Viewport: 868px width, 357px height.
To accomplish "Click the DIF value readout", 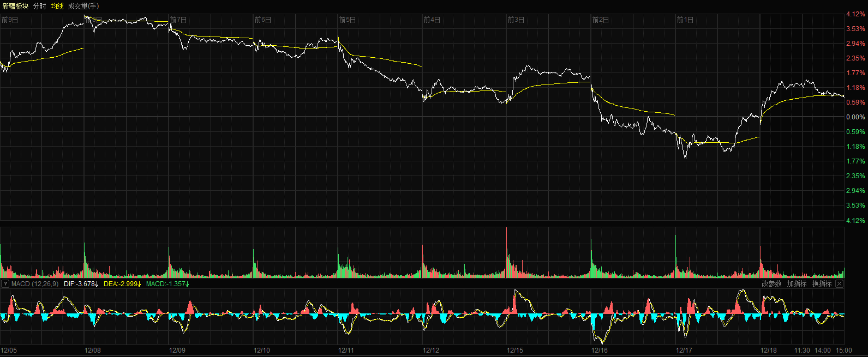I will [81, 284].
